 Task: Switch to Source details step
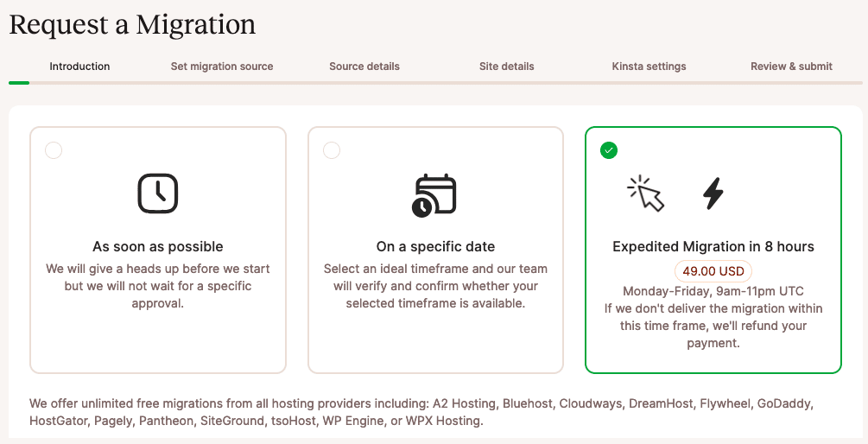pos(364,67)
